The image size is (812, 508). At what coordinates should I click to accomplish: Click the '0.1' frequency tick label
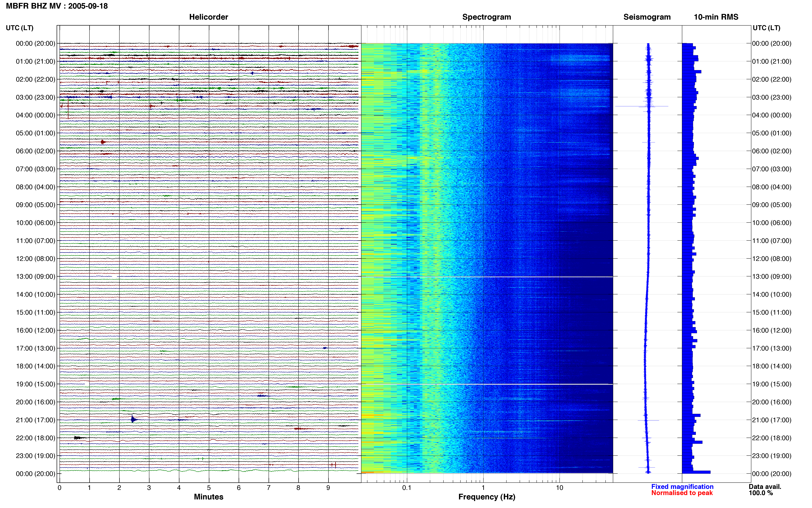[407, 488]
